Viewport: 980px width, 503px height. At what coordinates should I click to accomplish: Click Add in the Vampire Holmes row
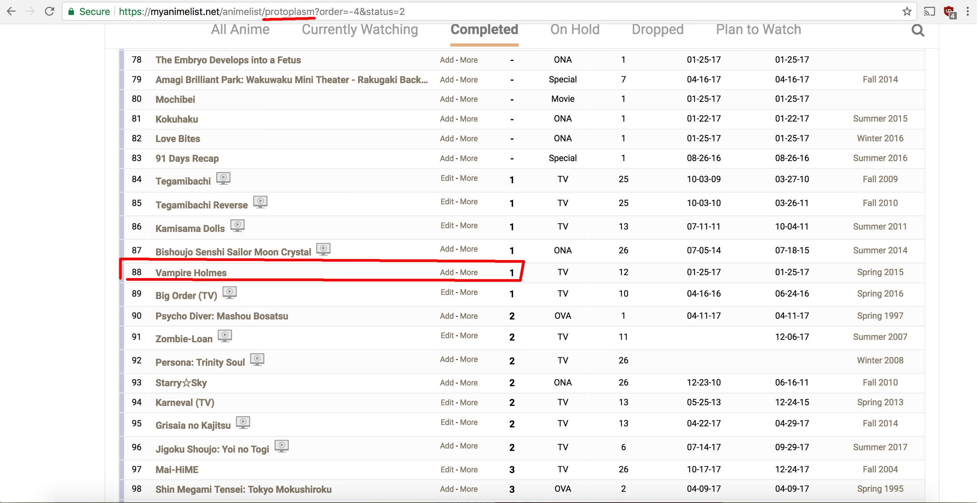click(447, 272)
